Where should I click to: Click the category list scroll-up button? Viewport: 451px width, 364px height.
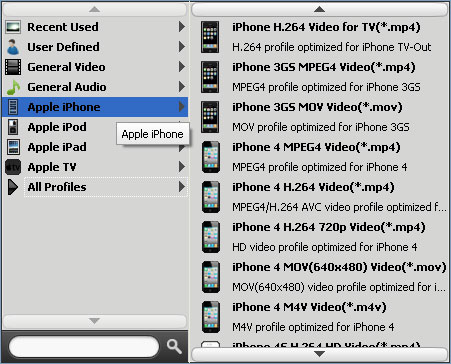[x=95, y=10]
